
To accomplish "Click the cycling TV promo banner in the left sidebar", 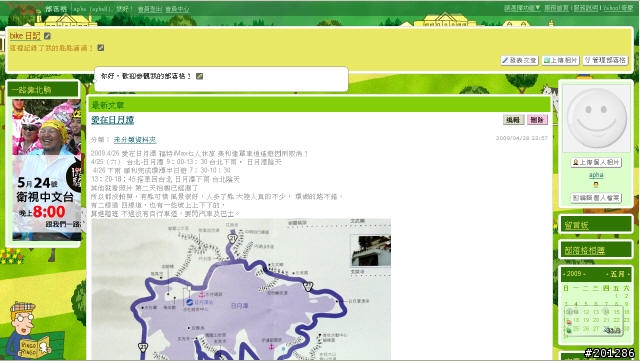I will coord(46,169).
